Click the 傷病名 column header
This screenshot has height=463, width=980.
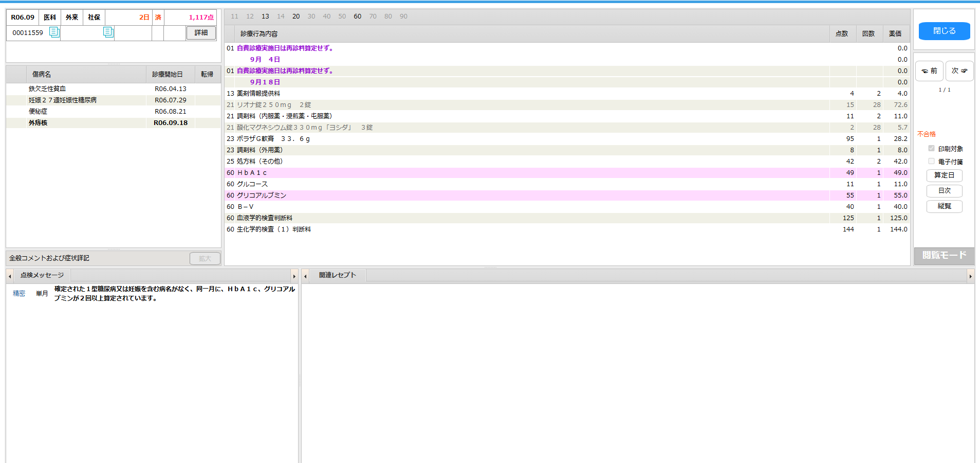click(x=86, y=75)
